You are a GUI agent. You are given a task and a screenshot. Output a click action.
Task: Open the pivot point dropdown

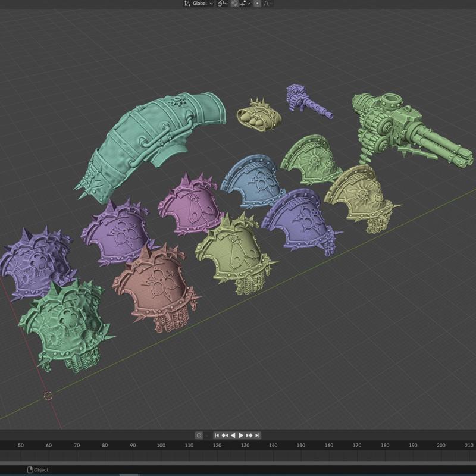coord(223,4)
